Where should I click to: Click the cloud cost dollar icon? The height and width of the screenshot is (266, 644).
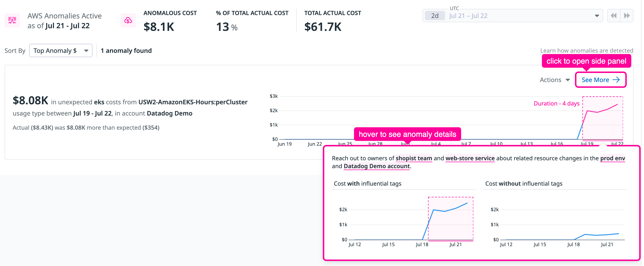point(128,21)
